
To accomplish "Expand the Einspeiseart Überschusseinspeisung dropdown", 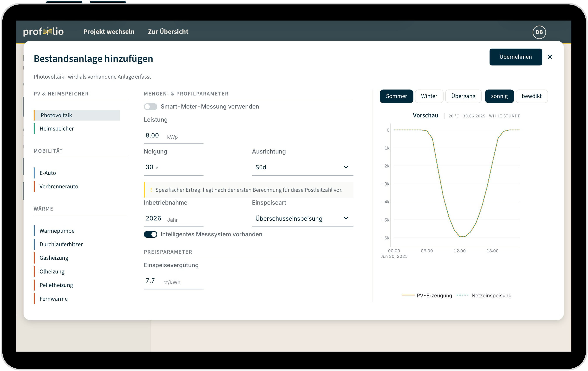I will 303,218.
